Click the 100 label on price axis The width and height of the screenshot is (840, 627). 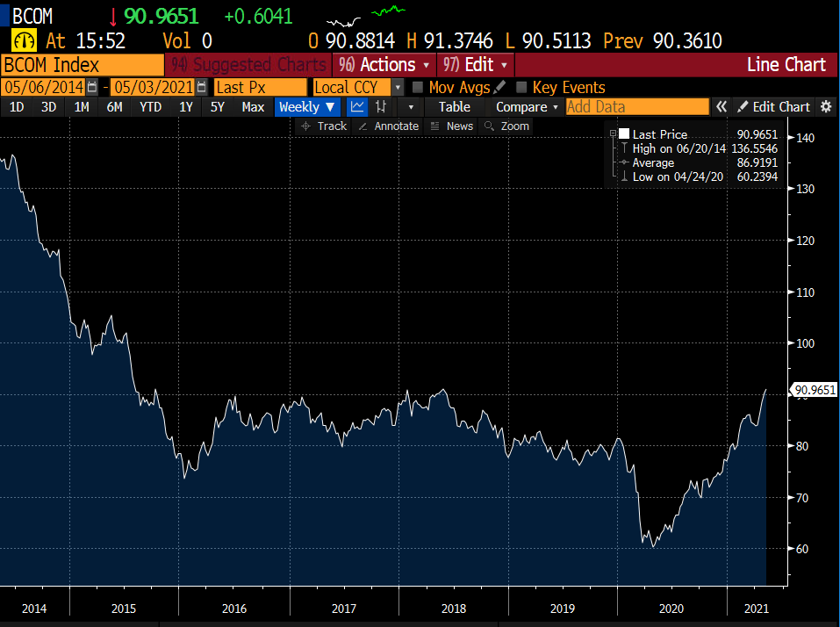[x=805, y=343]
